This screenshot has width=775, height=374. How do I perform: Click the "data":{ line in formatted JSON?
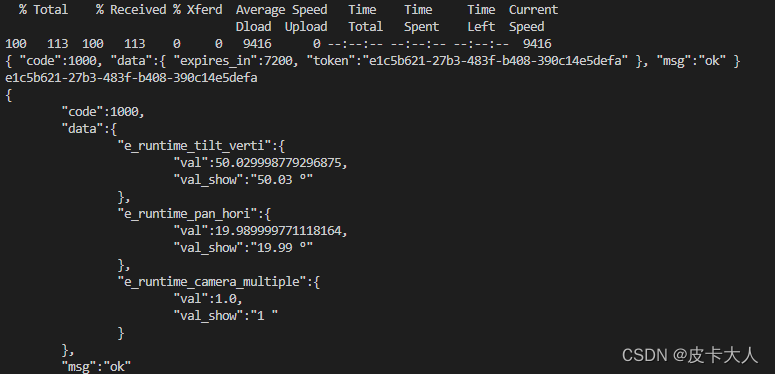89,129
